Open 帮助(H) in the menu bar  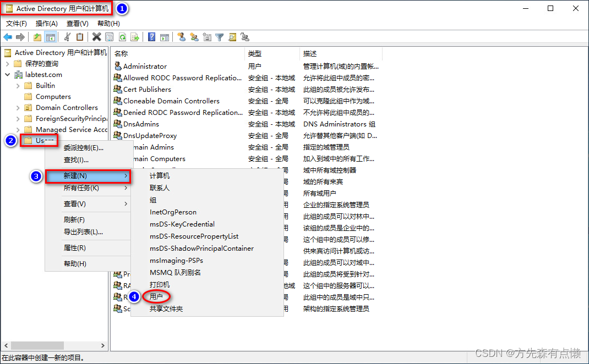coord(108,23)
